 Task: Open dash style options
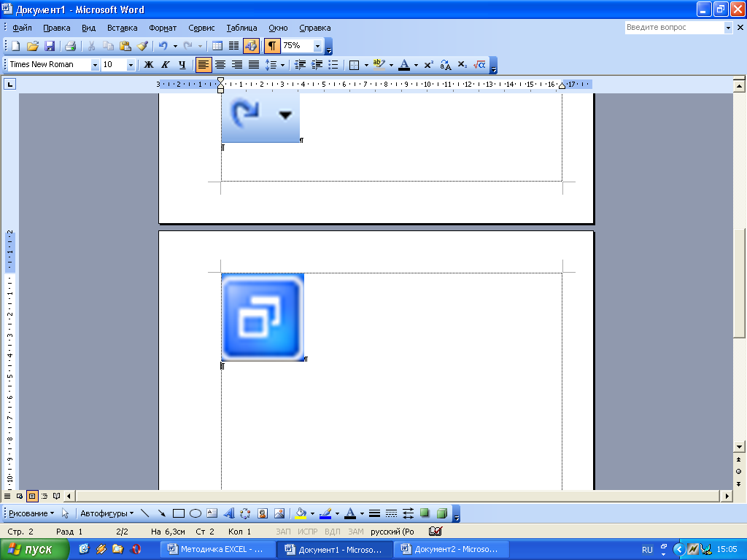point(391,513)
